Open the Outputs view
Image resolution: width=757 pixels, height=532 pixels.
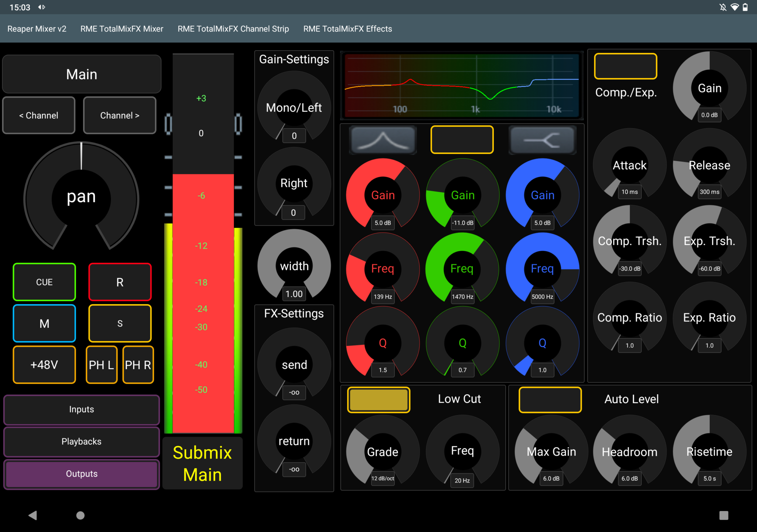tap(81, 474)
